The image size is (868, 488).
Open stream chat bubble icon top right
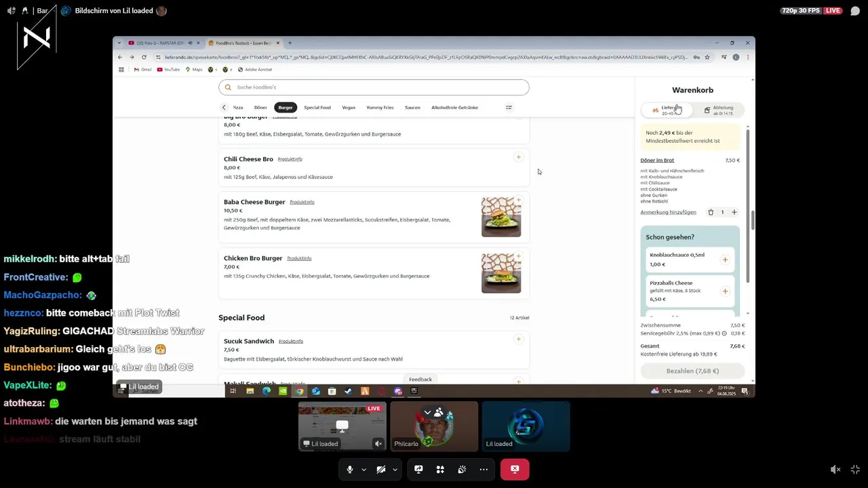coord(855,11)
